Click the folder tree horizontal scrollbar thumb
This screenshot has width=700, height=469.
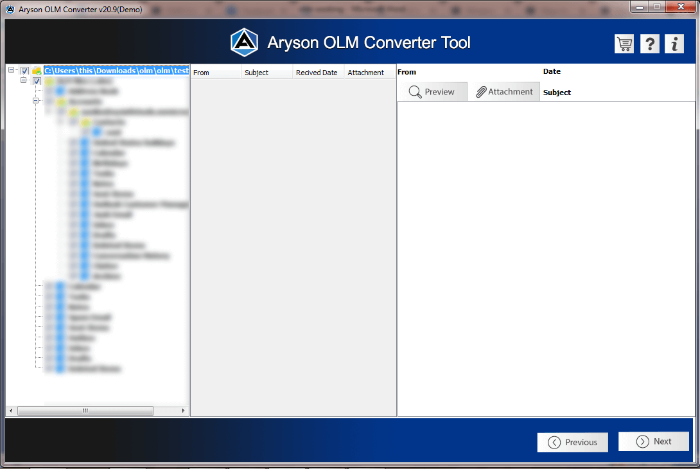pyautogui.click(x=85, y=411)
